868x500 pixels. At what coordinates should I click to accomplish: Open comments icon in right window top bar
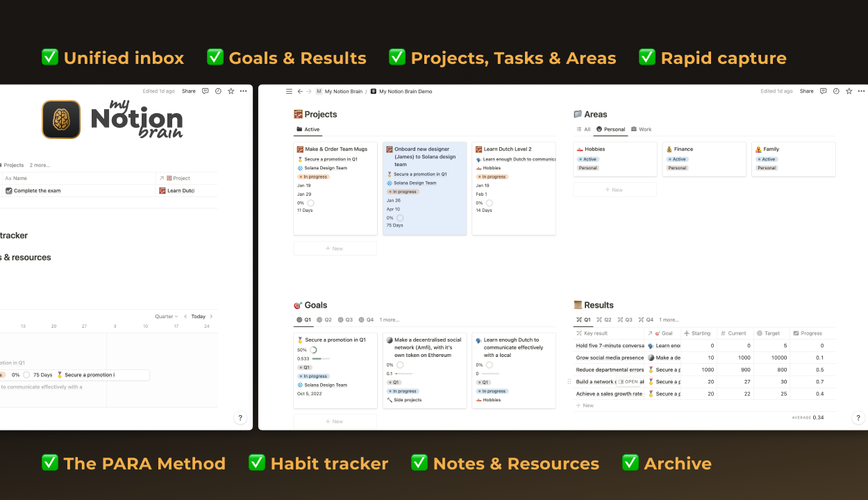823,91
